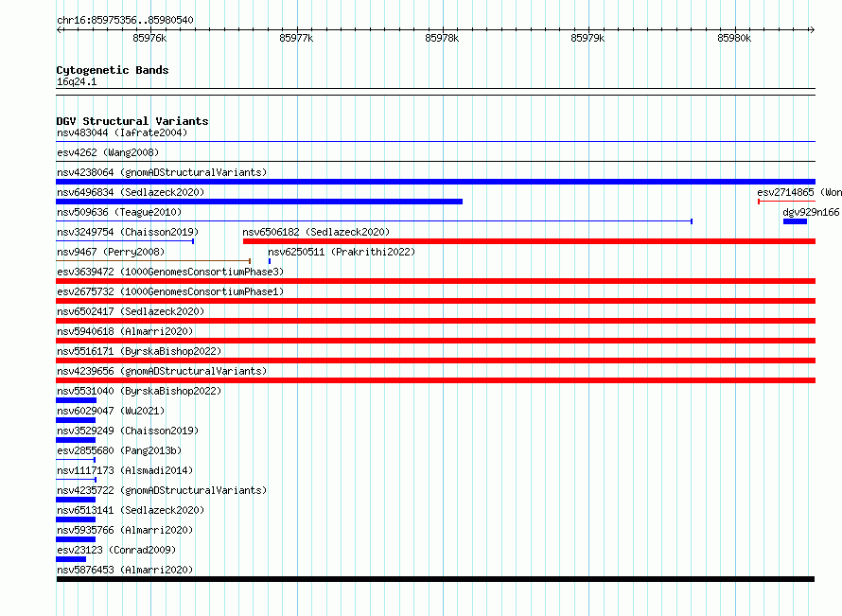Open variant nsv5531040 (ByrskaBishop2022)
This screenshot has width=842, height=616.
pyautogui.click(x=139, y=391)
